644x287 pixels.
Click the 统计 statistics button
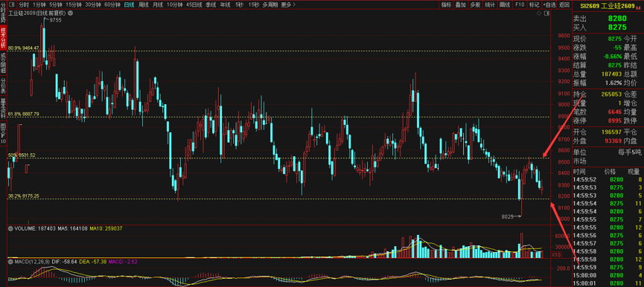(490, 5)
